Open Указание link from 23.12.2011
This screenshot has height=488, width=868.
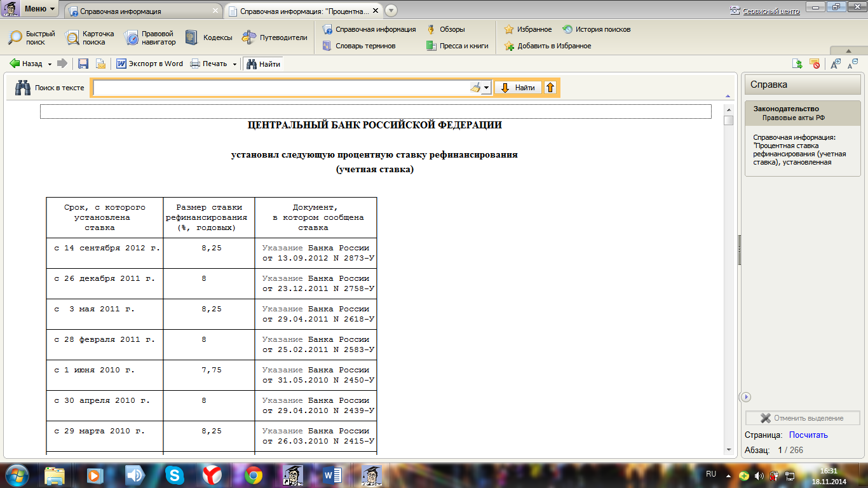[282, 278]
